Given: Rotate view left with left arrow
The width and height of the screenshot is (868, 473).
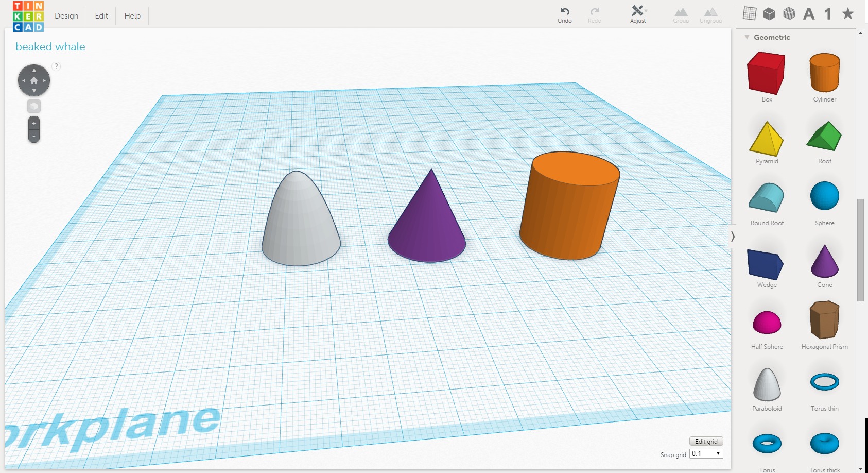Looking at the screenshot, I should [x=23, y=80].
